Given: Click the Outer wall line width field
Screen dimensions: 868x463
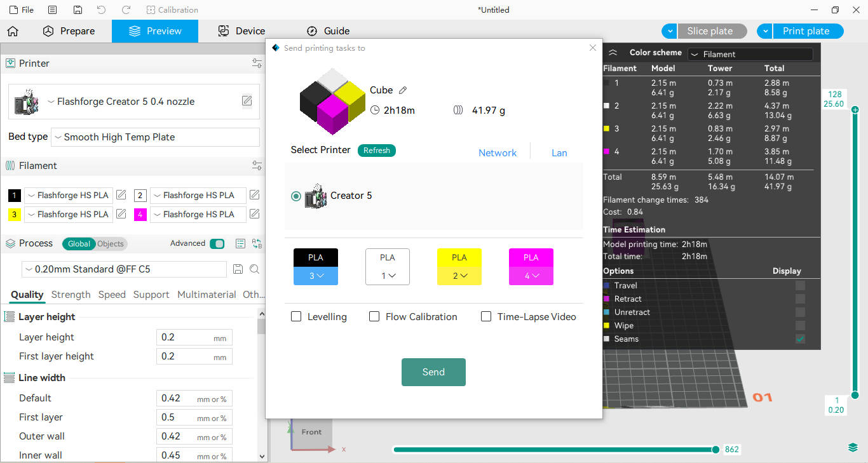Looking at the screenshot, I should coord(194,436).
